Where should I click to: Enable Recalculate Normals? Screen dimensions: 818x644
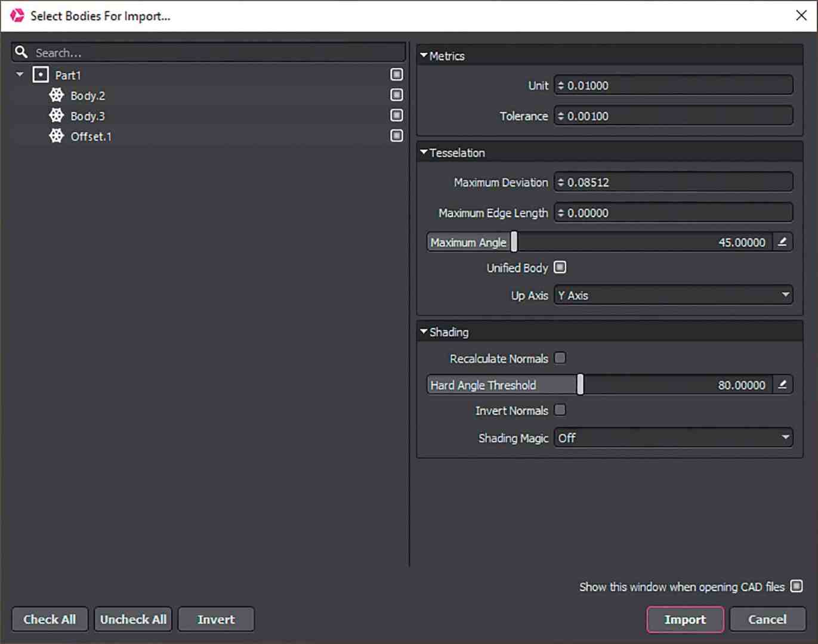tap(560, 358)
